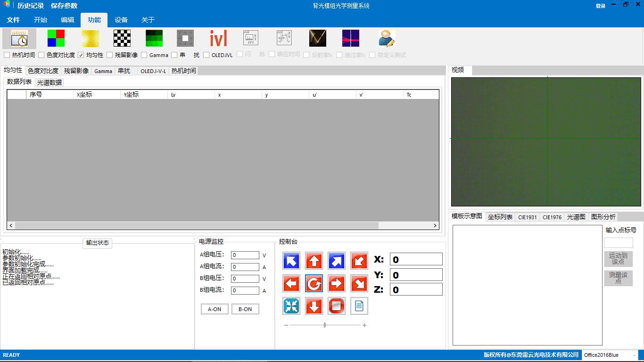Click the warm-up time clock icon
644x362 pixels.
pos(19,39)
